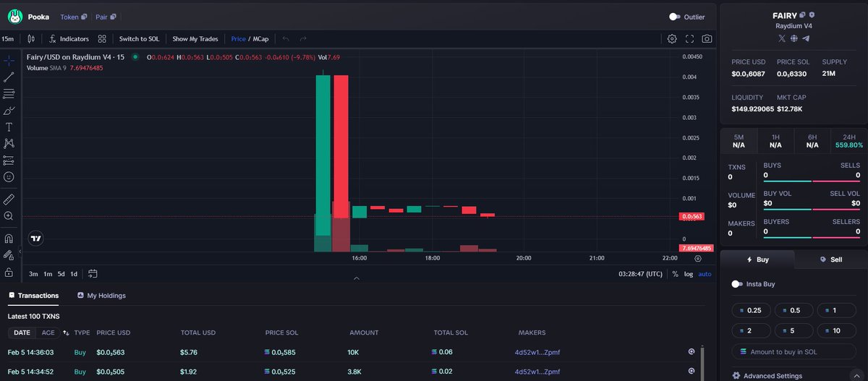Screen dimensions: 868x381
Task: Click the shield icon next to FAIRY
Action: (x=812, y=14)
